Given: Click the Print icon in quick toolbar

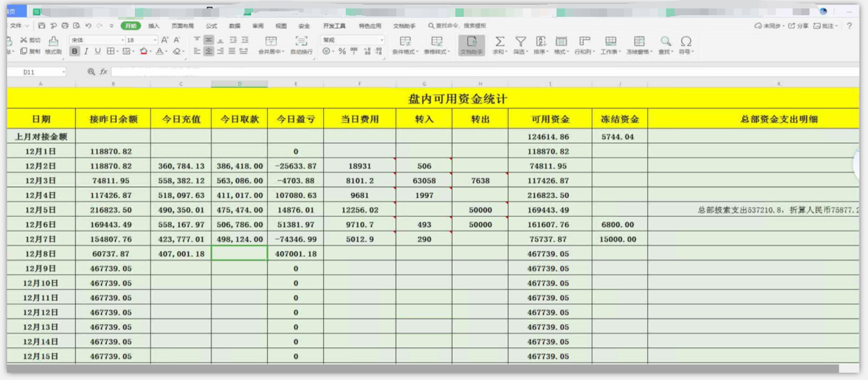Looking at the screenshot, I should click(x=65, y=26).
